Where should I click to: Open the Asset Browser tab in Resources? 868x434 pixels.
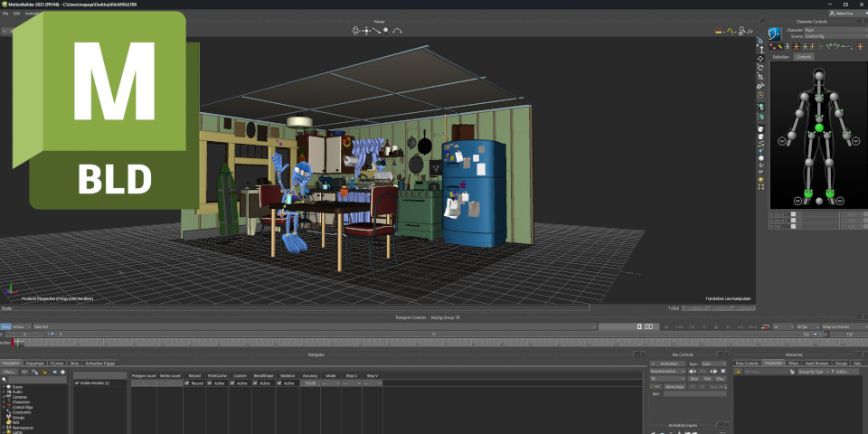816,363
